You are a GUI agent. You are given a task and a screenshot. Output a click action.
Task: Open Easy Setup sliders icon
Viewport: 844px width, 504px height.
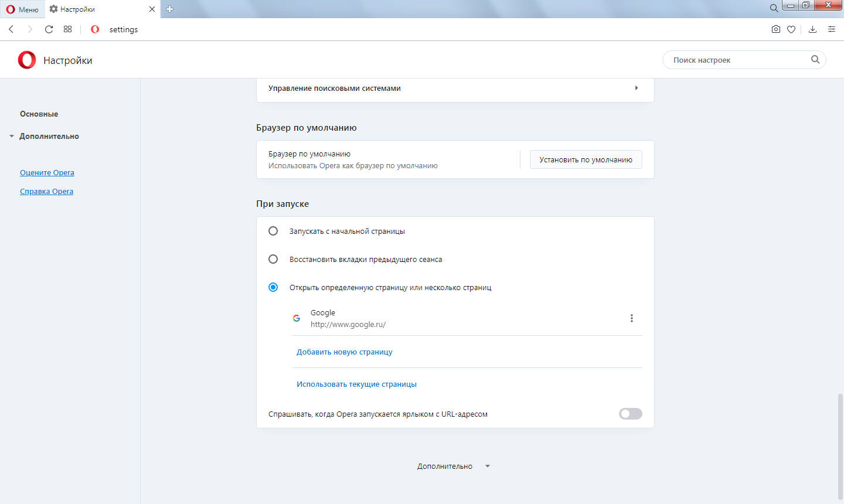click(x=832, y=29)
